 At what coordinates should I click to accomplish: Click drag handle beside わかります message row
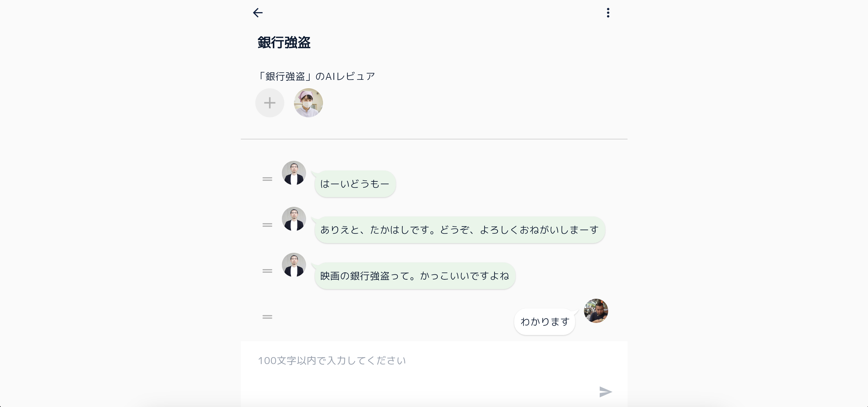(267, 317)
